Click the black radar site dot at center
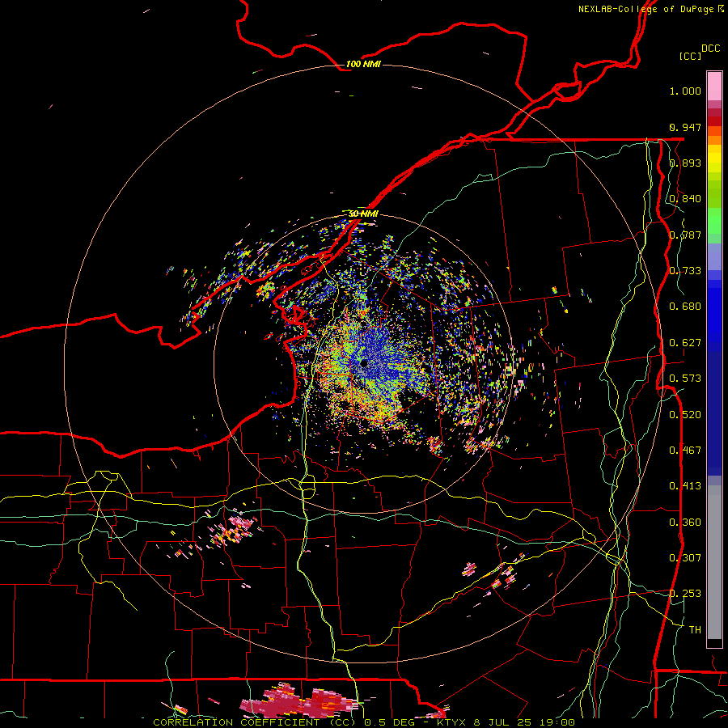 pos(363,363)
